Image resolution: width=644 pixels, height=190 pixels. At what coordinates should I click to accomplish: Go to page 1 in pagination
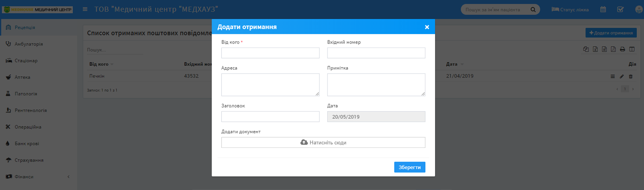point(625,89)
